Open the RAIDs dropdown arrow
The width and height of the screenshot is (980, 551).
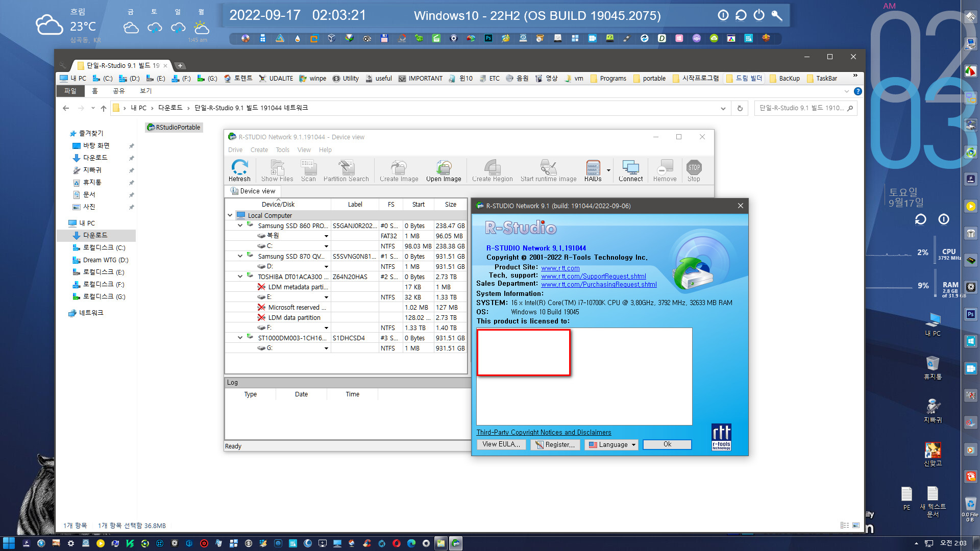[608, 170]
